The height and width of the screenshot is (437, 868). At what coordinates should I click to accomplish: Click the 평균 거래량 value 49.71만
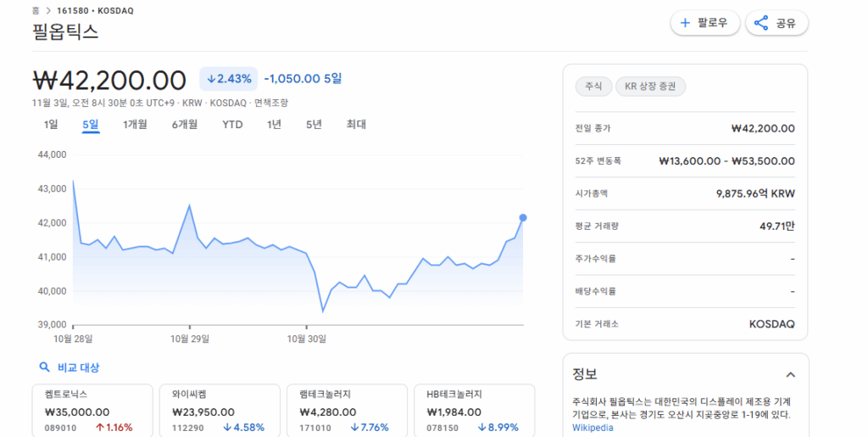point(776,226)
